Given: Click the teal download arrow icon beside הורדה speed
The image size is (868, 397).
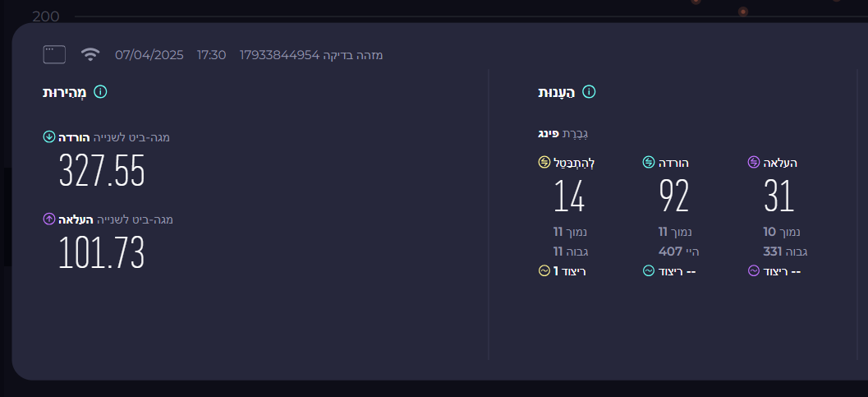Looking at the screenshot, I should (x=49, y=136).
